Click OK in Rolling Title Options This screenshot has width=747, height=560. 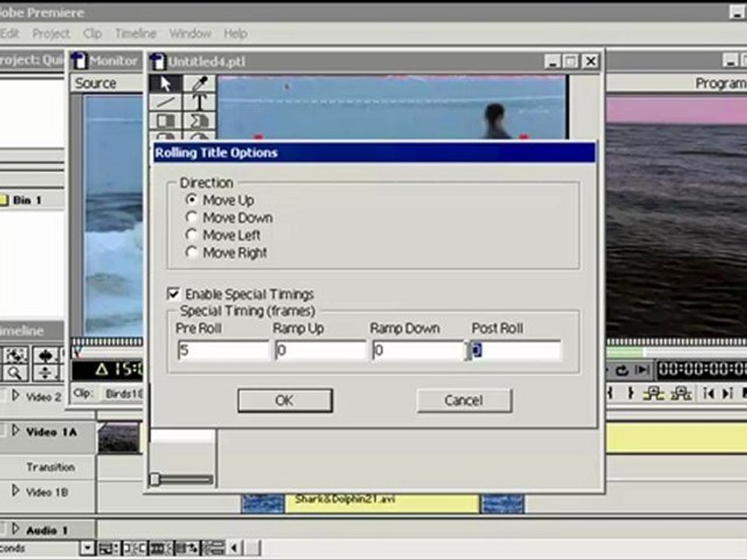pyautogui.click(x=285, y=401)
